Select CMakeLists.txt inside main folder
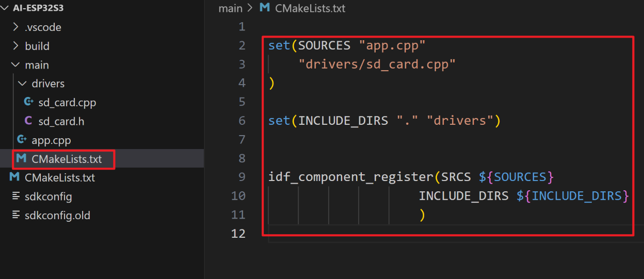Viewport: 644px width, 279px height. (67, 159)
